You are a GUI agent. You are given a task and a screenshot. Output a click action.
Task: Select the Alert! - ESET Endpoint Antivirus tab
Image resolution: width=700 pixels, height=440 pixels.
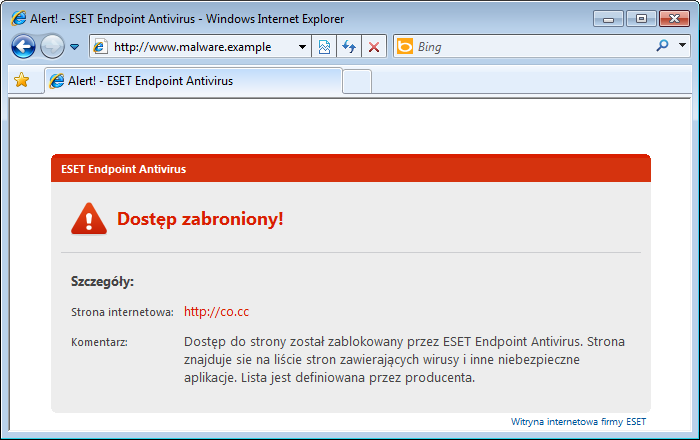193,81
